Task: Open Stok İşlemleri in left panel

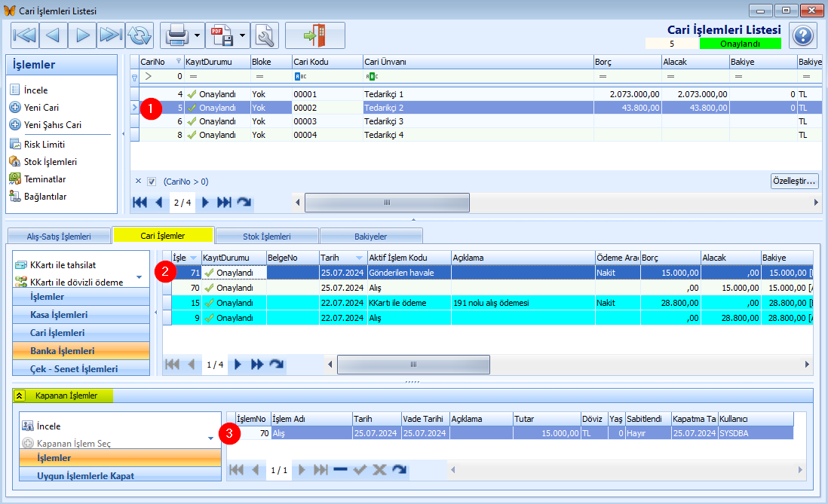Action: pyautogui.click(x=51, y=162)
